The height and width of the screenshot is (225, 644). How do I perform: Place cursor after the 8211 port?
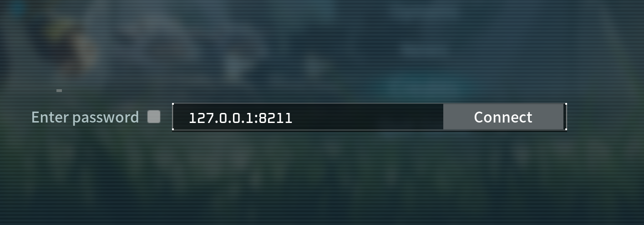pyautogui.click(x=294, y=118)
